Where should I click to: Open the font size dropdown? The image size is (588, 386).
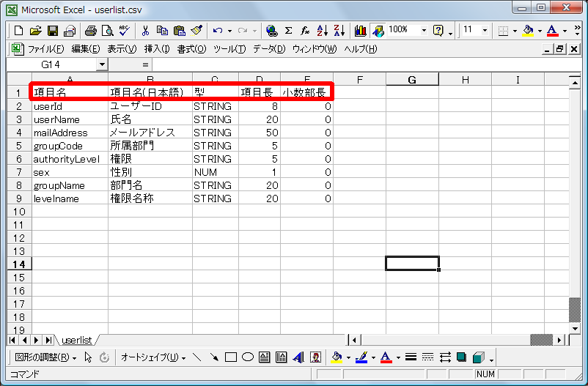point(486,31)
